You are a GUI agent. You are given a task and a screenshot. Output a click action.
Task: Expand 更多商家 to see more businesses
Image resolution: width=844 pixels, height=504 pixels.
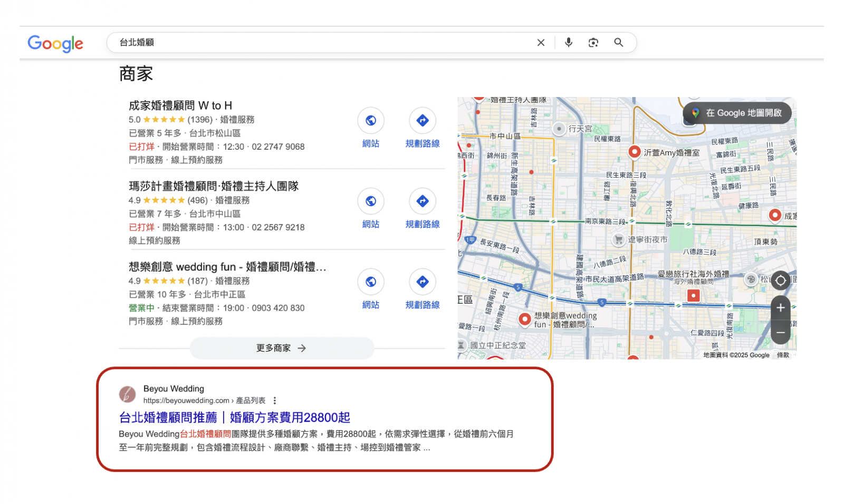click(282, 348)
